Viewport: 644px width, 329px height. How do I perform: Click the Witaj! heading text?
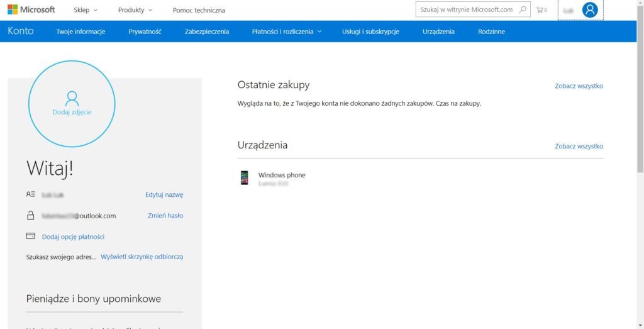pyautogui.click(x=50, y=169)
